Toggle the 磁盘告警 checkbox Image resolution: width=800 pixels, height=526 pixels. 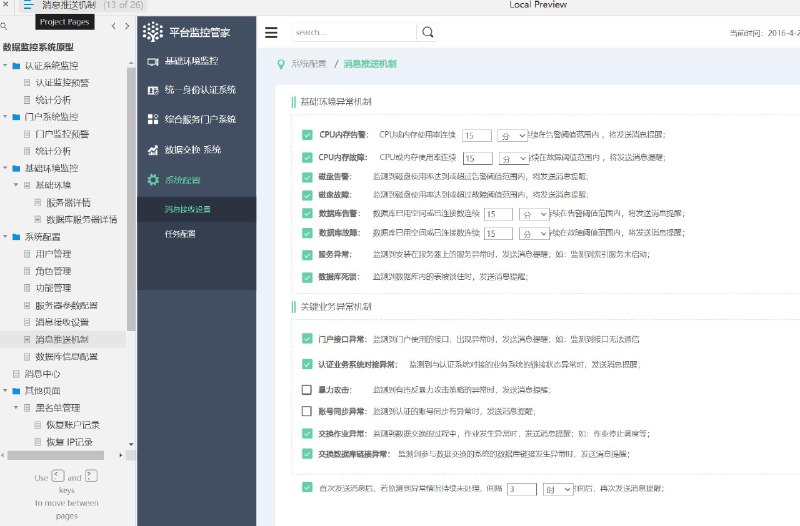307,177
